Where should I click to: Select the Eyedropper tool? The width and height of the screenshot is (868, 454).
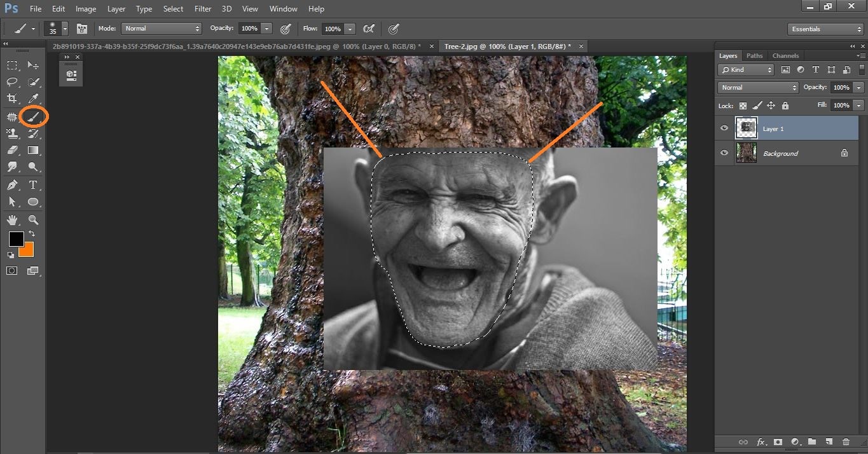33,99
